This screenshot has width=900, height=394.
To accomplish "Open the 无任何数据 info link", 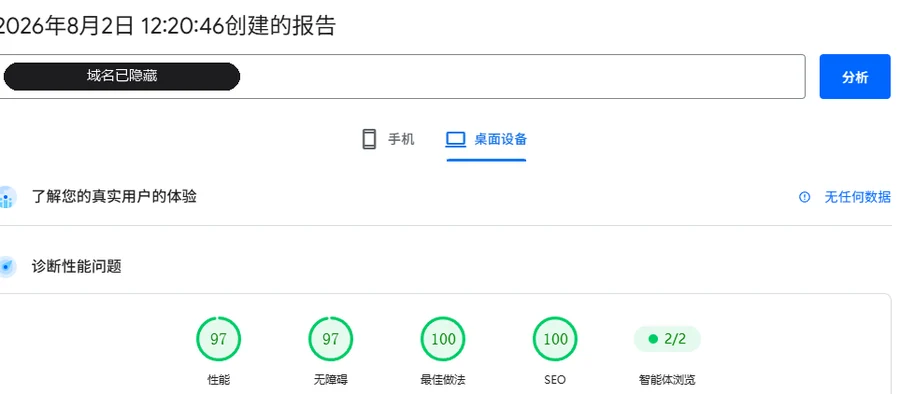I will tap(858, 197).
